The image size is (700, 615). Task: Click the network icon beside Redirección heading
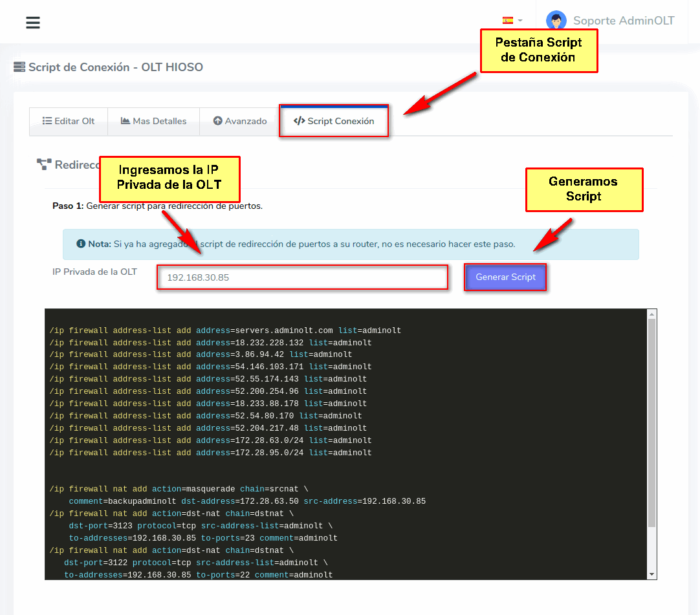pyautogui.click(x=44, y=165)
